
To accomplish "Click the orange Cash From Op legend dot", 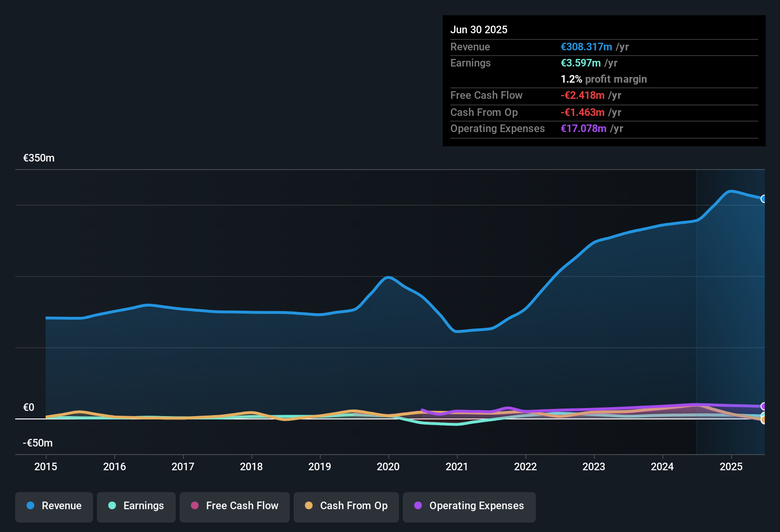I will point(309,505).
